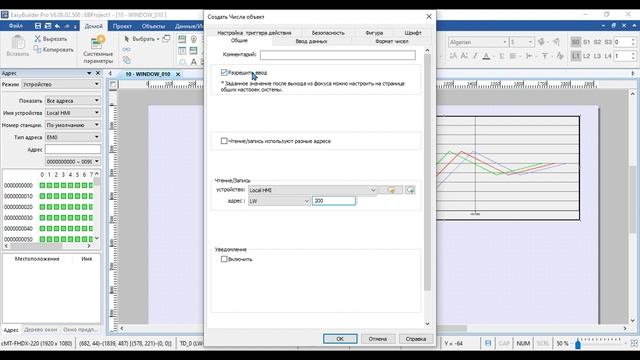
Task: Click the Местоположение column header
Action: (x=37, y=259)
